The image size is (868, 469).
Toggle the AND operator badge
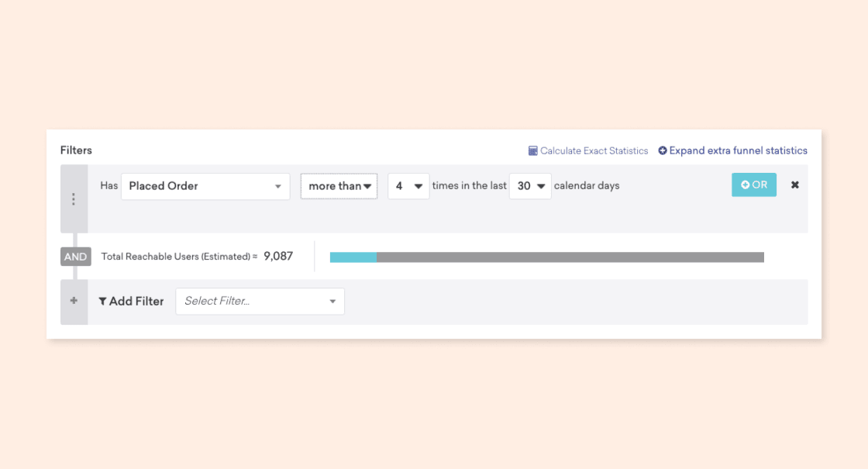[x=75, y=257]
